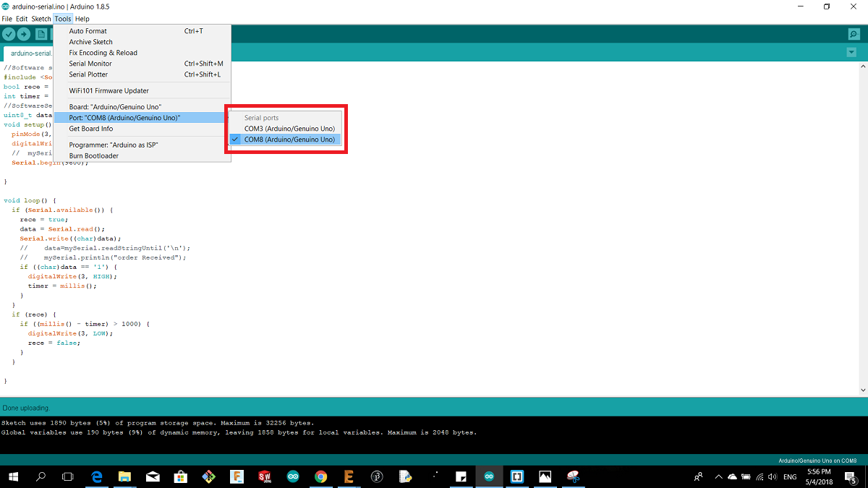Viewport: 868px width, 488px height.
Task: Click Get Board Info
Action: click(142, 129)
